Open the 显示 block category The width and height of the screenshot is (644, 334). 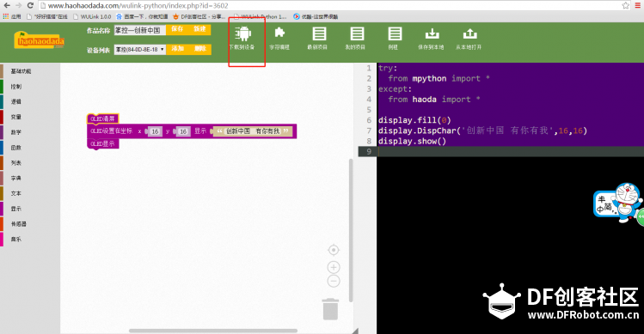click(x=16, y=209)
